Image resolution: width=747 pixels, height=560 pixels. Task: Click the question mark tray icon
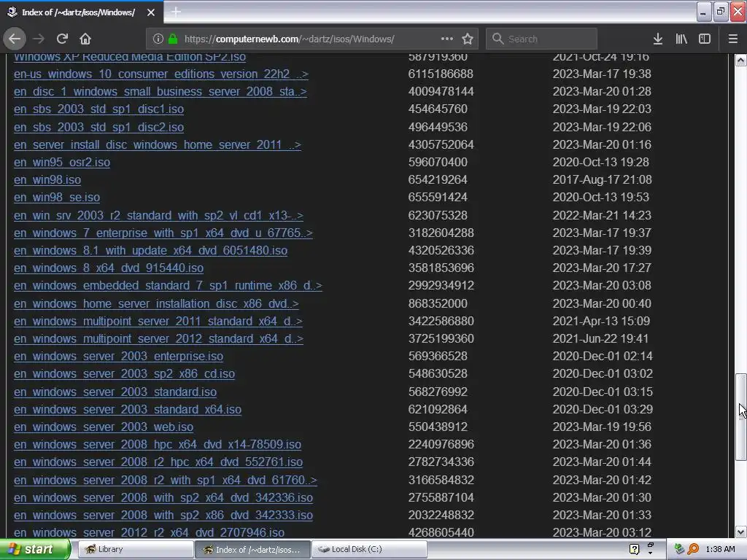pos(634,549)
